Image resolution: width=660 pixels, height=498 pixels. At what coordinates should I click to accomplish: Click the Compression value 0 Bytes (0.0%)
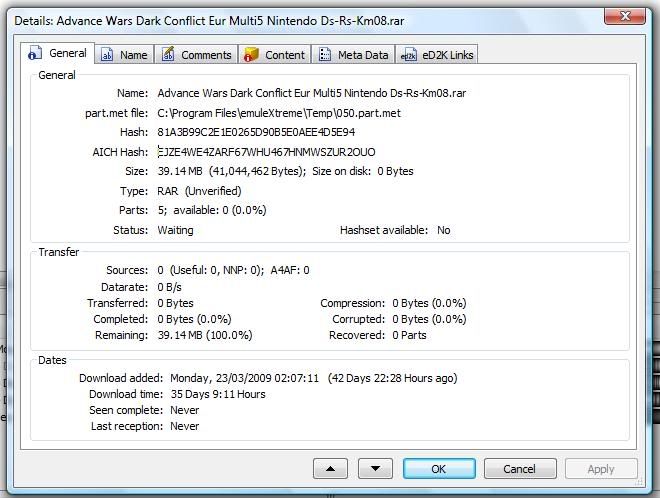pyautogui.click(x=429, y=303)
